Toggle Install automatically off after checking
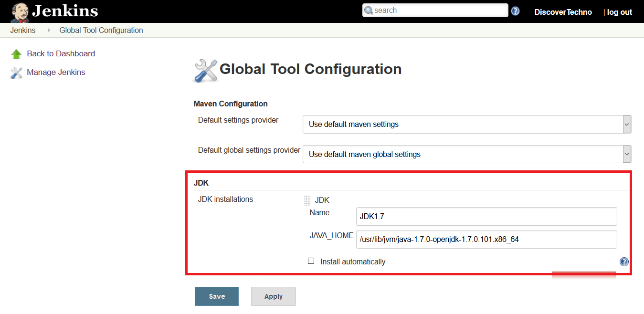644x314 pixels. 311,261
